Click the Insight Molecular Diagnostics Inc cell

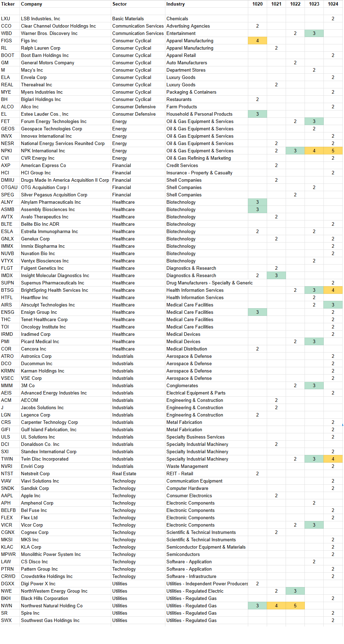[x=65, y=275]
